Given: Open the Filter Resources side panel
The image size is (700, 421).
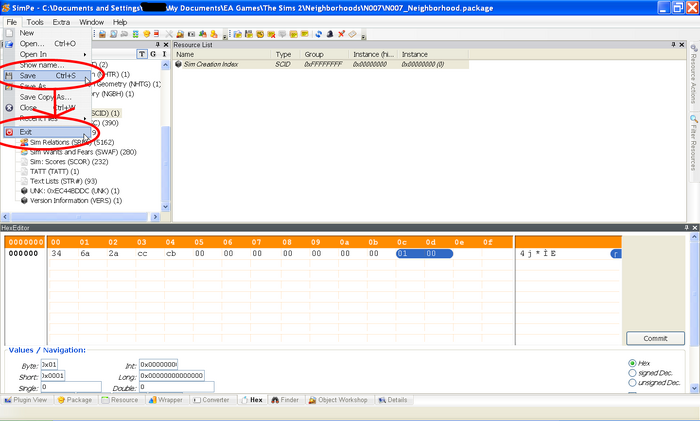Looking at the screenshot, I should click(x=694, y=143).
